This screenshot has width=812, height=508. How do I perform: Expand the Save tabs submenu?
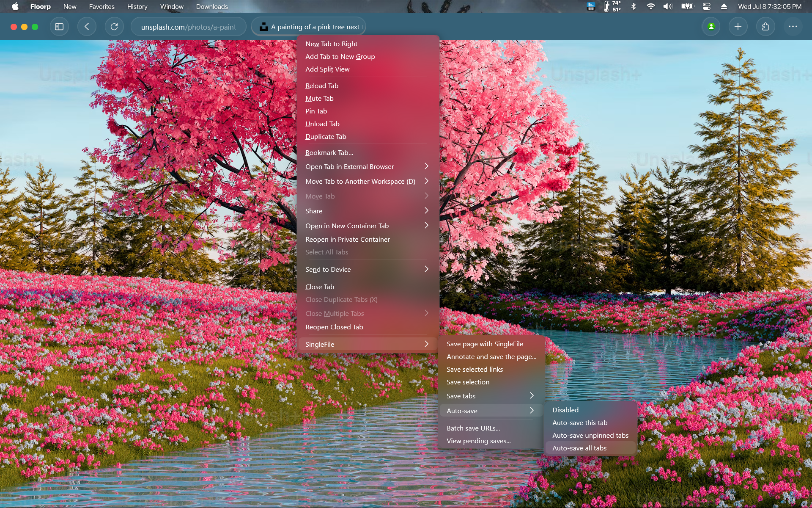[491, 396]
